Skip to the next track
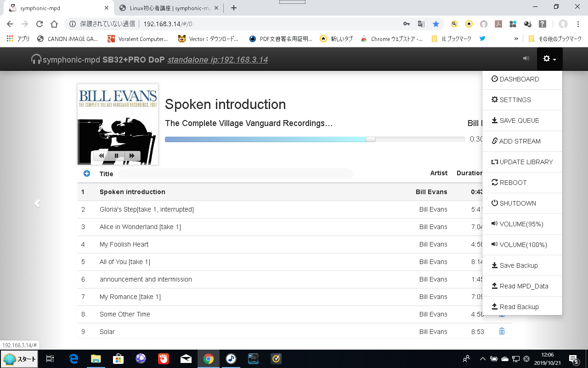Viewport: 588px width, 368px height. [x=132, y=156]
